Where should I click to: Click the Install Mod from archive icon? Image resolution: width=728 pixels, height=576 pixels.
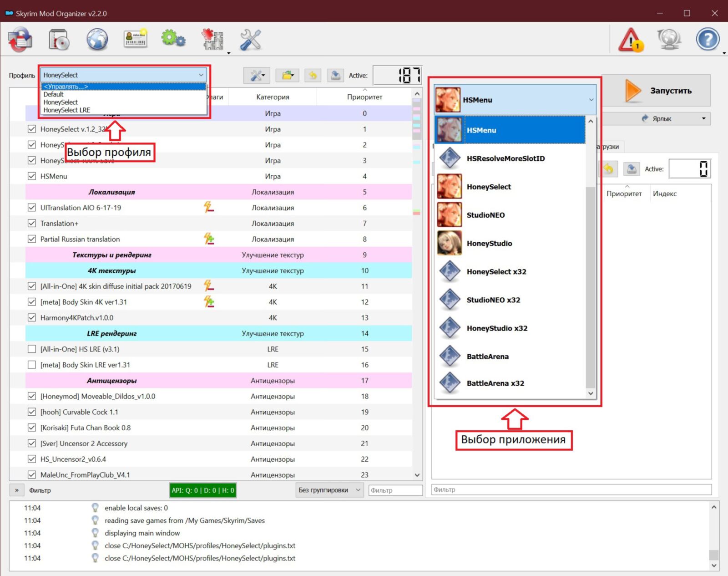(x=59, y=40)
